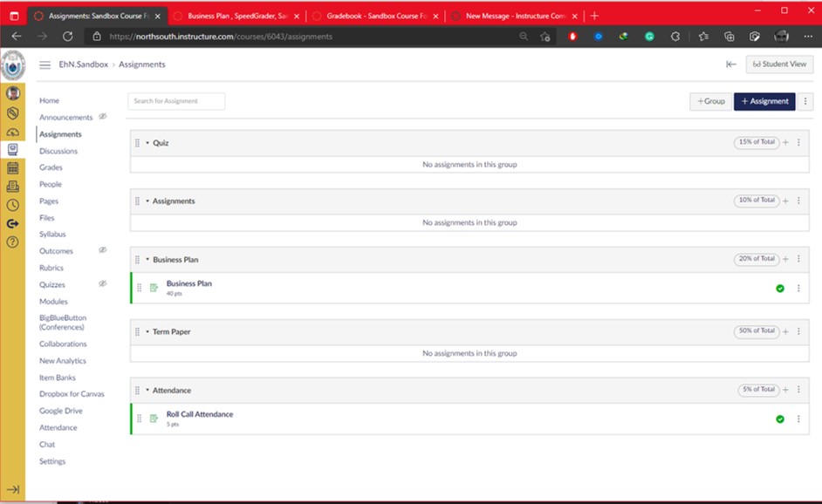Open Grades in the course navigation

[51, 167]
